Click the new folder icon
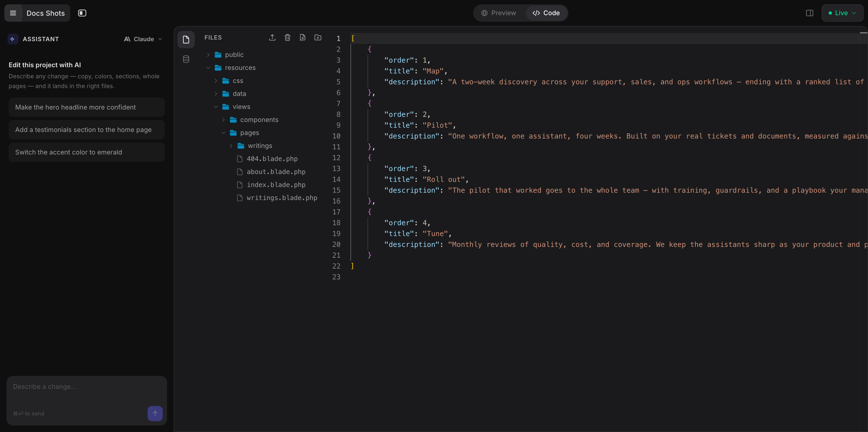This screenshot has height=432, width=868. tap(318, 37)
